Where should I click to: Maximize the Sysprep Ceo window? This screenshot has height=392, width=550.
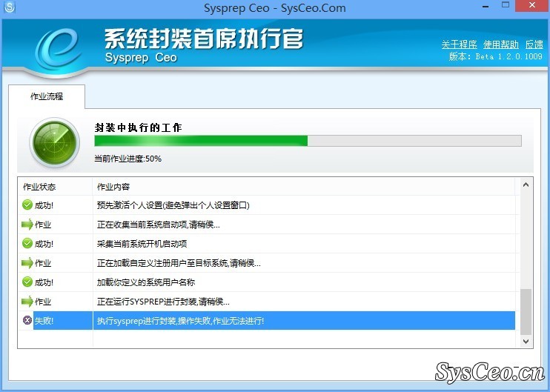tap(506, 5)
